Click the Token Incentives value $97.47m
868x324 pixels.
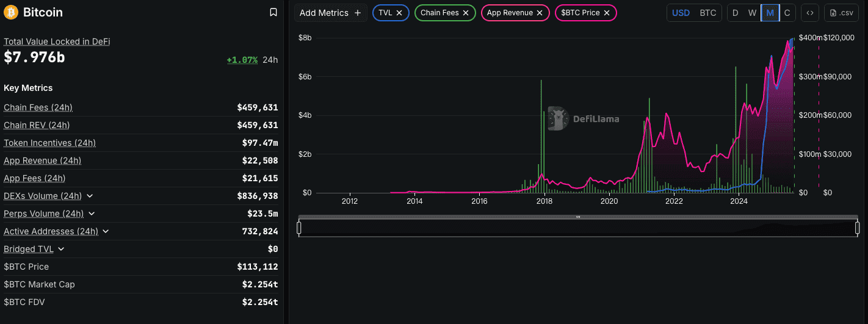pyautogui.click(x=260, y=143)
